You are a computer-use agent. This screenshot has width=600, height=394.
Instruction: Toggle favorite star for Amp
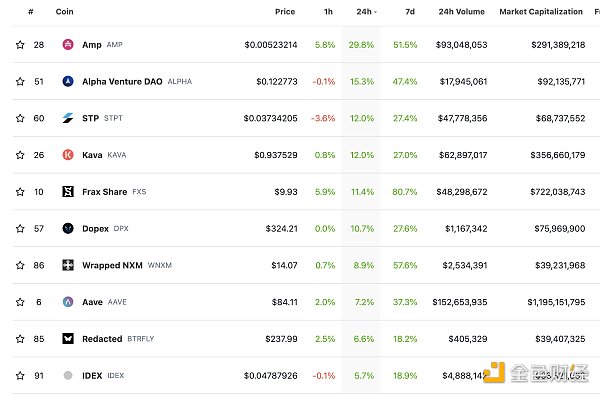click(x=20, y=45)
